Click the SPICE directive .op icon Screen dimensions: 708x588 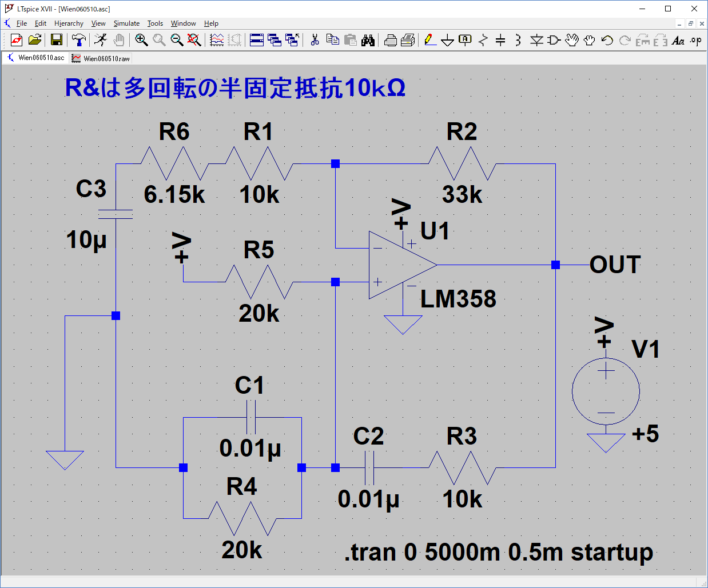[x=695, y=40]
